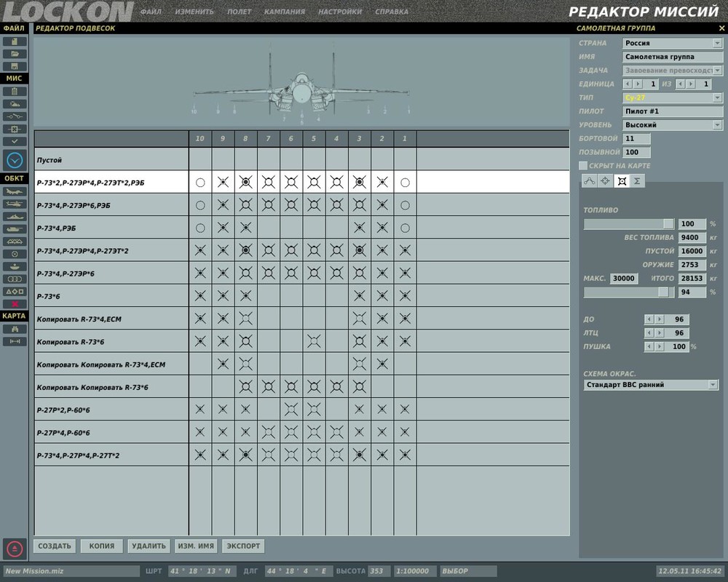The width and height of the screenshot is (728, 582).
Task: Click the СОЗДАТЬ button
Action: tap(55, 546)
